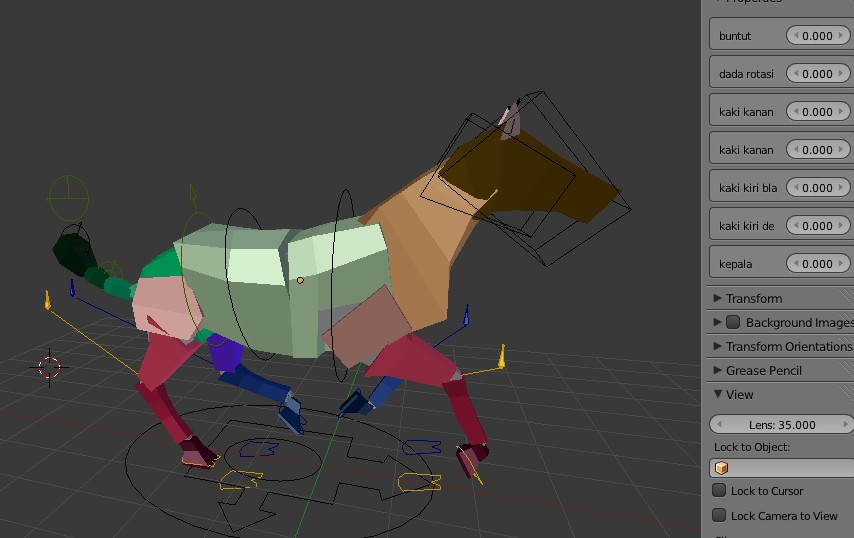Click the cube icon in Lock to Object field
This screenshot has height=538, width=854.
722,468
